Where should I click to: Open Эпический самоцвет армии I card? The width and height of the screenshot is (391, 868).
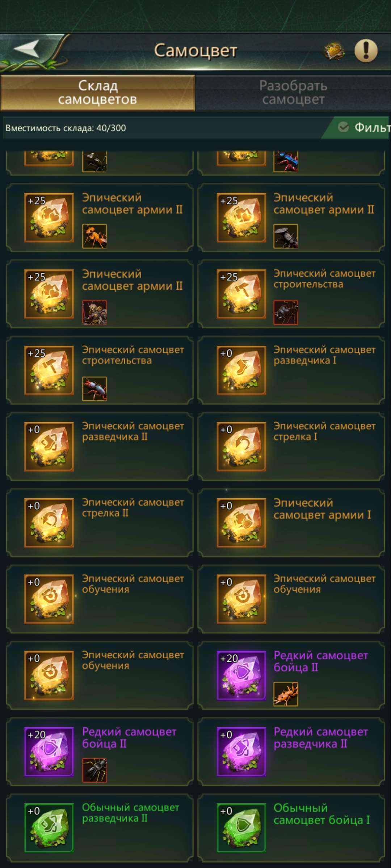pos(291,523)
